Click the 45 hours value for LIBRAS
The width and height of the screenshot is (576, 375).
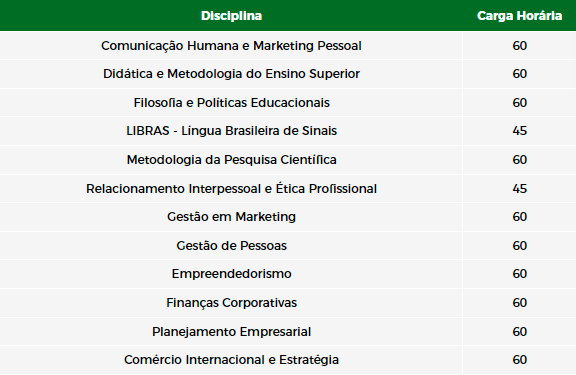point(519,131)
